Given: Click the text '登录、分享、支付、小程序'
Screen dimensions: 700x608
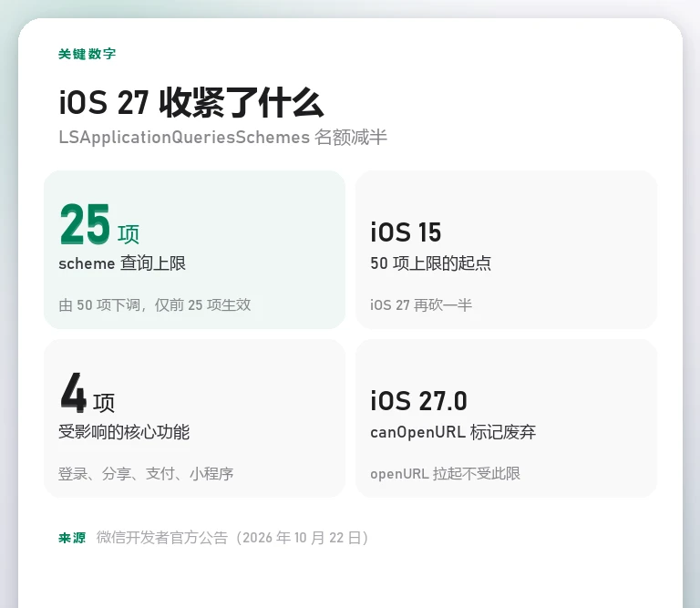Looking at the screenshot, I should tap(146, 474).
